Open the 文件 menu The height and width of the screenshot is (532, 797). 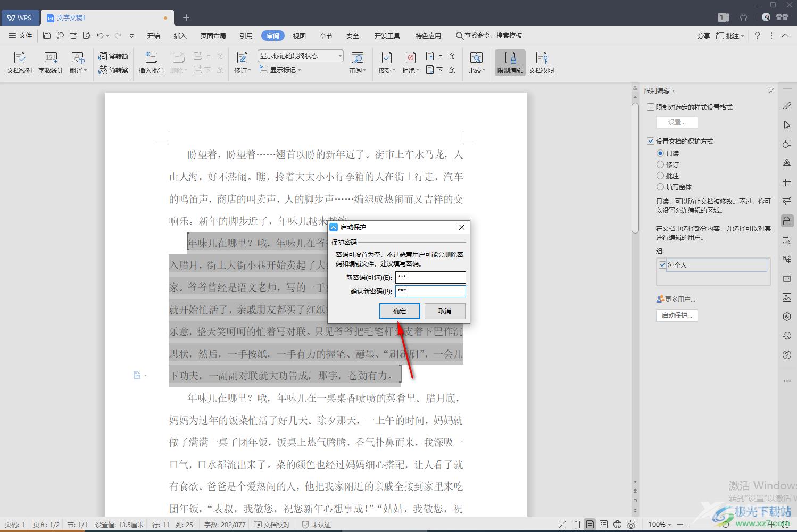pos(20,36)
